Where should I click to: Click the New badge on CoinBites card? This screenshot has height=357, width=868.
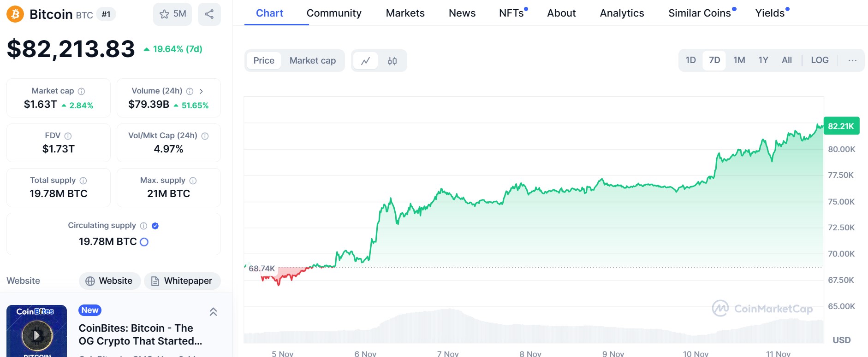pos(90,310)
